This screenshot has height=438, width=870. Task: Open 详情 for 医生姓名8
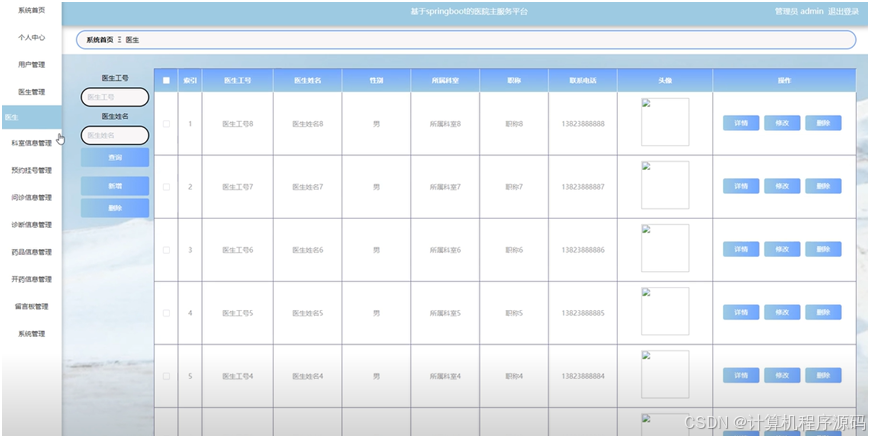(741, 123)
